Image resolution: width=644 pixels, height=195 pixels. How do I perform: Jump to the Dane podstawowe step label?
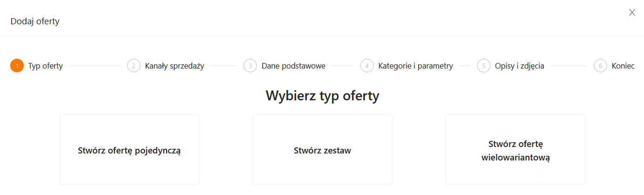coord(293,66)
